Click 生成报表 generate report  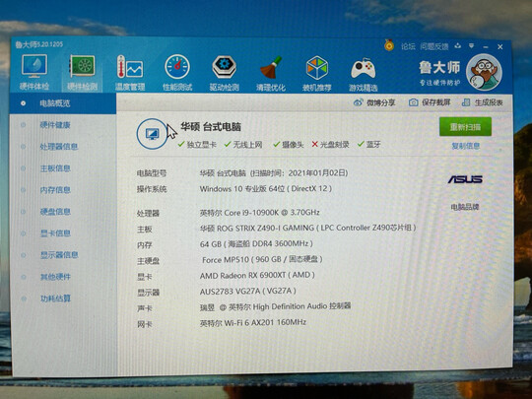(x=483, y=102)
